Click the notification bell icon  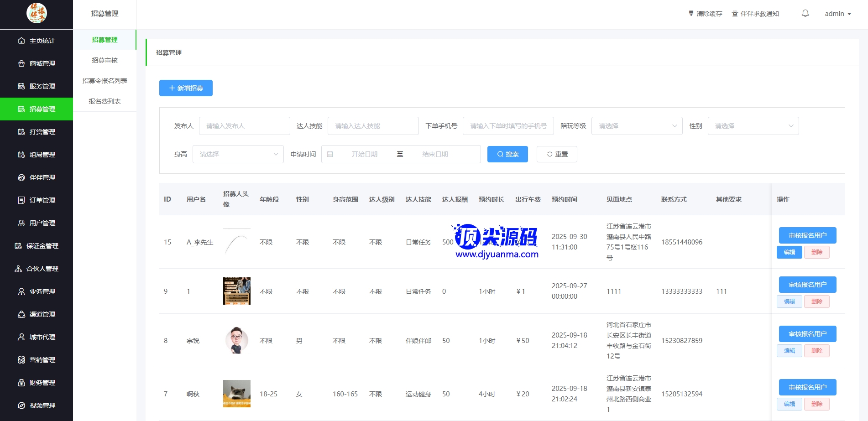coord(805,14)
